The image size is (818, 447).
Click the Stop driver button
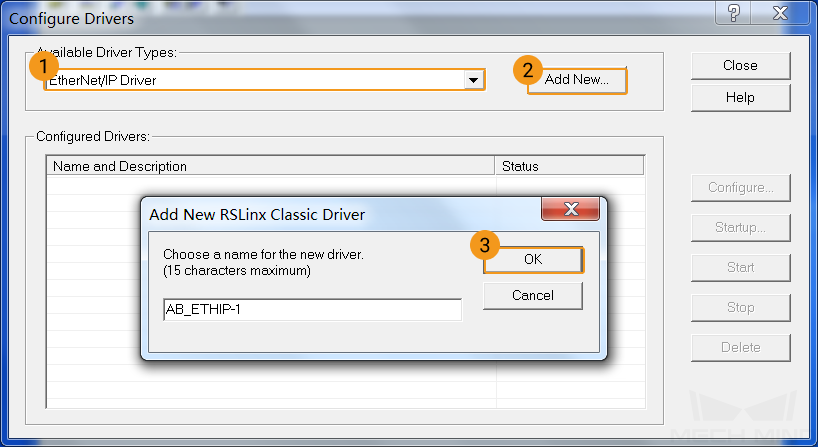coord(740,308)
